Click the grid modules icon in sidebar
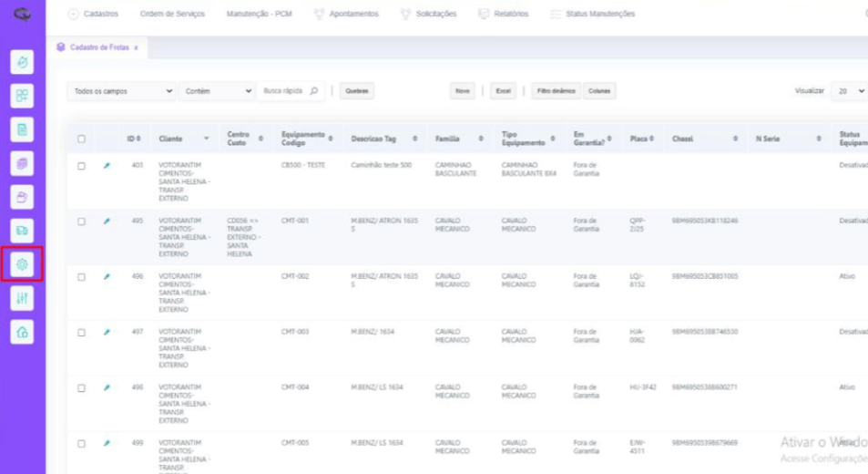The width and height of the screenshot is (868, 474). point(23,96)
